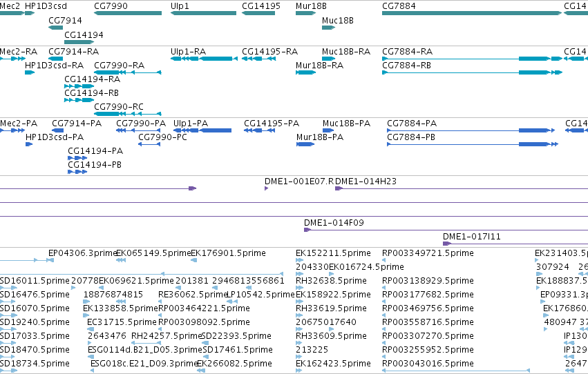588x374 pixels.
Task: Select the Muc18B-PA protein label
Action: coord(346,123)
